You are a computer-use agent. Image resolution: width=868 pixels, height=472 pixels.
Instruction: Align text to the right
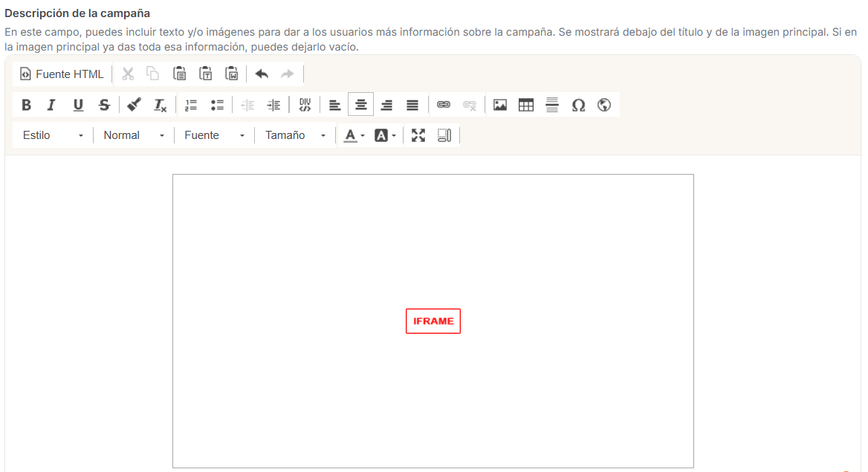(x=386, y=105)
